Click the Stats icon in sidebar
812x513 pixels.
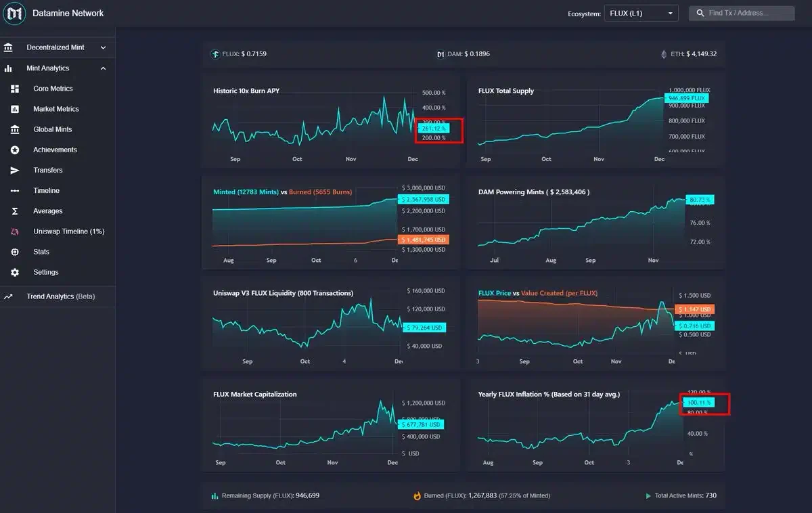coord(15,252)
